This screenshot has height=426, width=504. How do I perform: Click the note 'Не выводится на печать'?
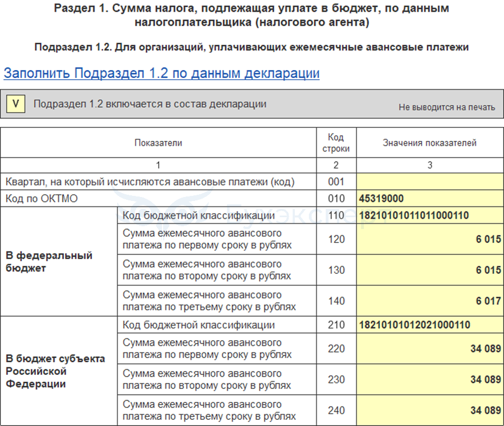tap(447, 107)
